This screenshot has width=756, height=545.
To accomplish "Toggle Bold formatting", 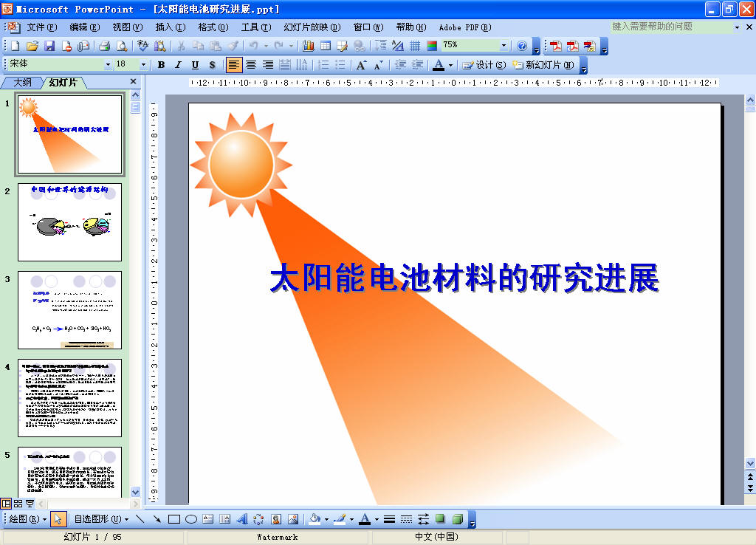I will (162, 65).
